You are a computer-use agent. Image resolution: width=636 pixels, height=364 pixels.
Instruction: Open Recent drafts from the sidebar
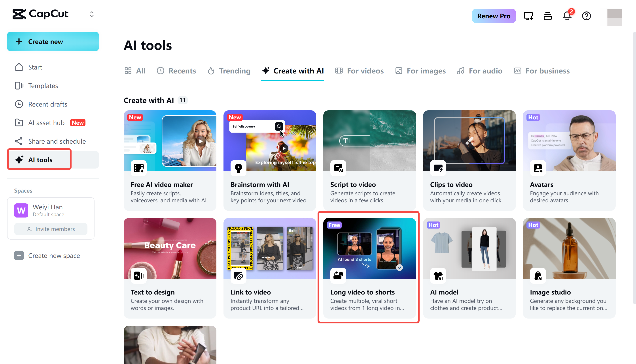pyautogui.click(x=47, y=104)
